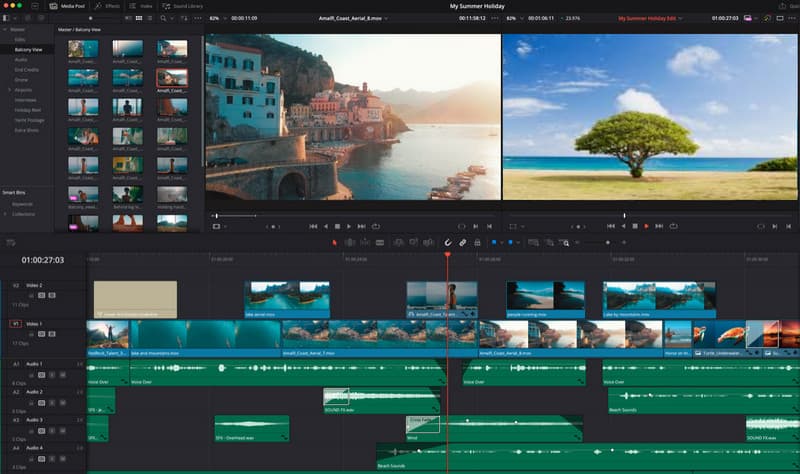This screenshot has width=800, height=474.
Task: Set Mark In point in source viewer
Action: pyautogui.click(x=476, y=227)
